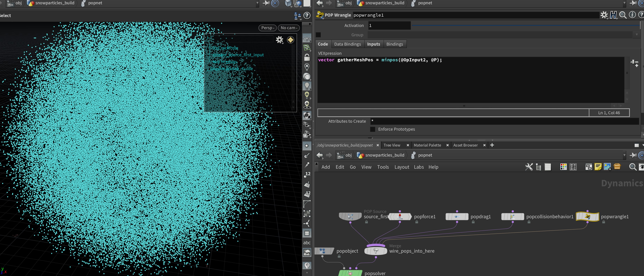Toggle the viewport headlight display option
The width and height of the screenshot is (644, 276).
[x=307, y=86]
